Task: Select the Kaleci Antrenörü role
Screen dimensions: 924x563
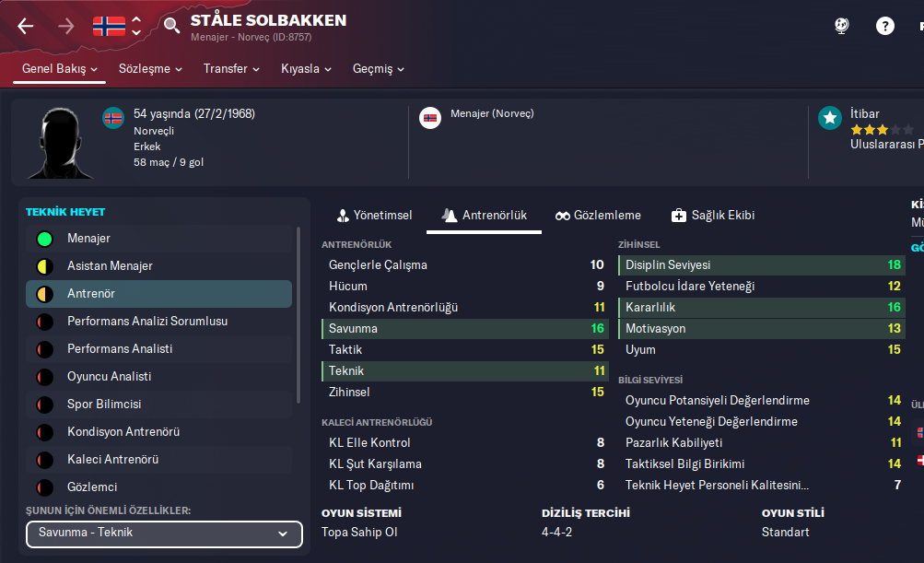Action: (x=113, y=460)
